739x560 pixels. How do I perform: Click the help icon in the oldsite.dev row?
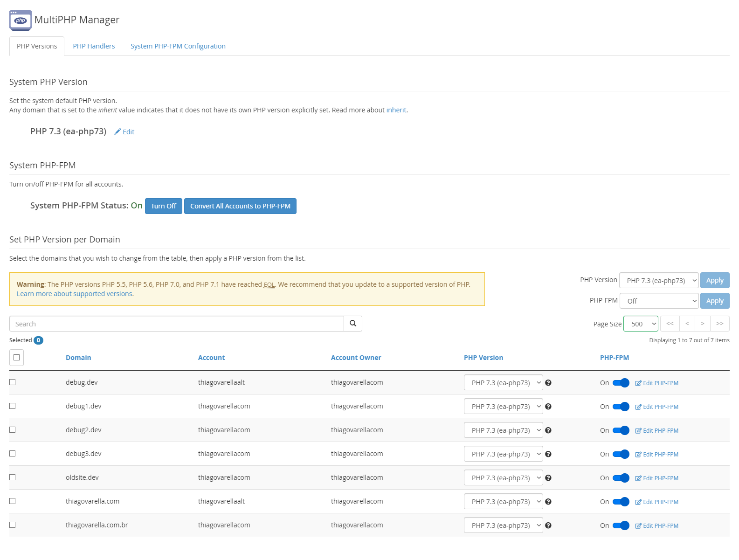[x=548, y=478]
